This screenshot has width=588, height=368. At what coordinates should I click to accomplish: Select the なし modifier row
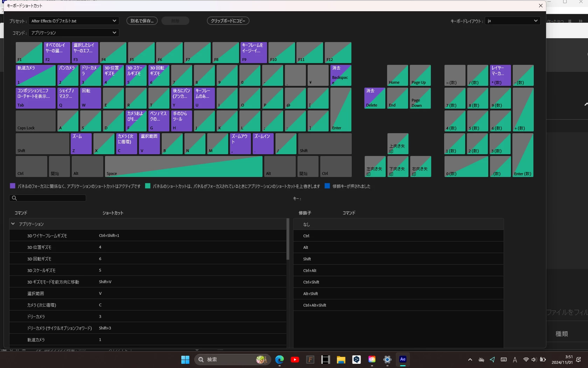(398, 224)
